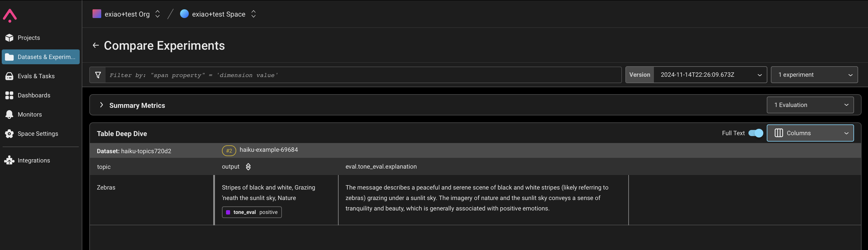Click the Dashboards grid icon
This screenshot has width=868, height=250.
click(x=9, y=95)
